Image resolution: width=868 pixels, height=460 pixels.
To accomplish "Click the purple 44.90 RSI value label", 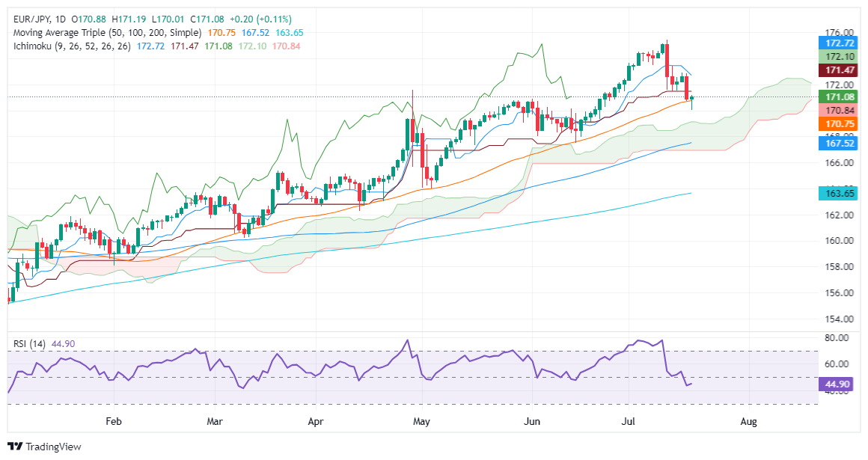I will click(x=837, y=383).
